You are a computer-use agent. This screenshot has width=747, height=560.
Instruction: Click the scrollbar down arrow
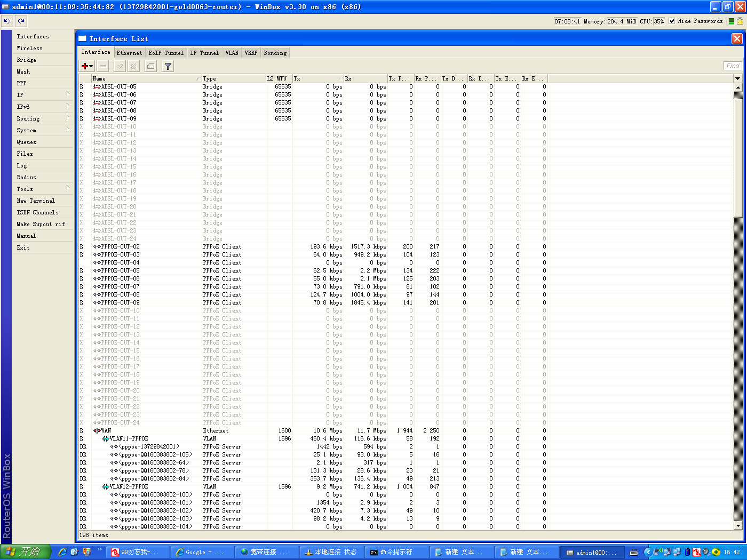pyautogui.click(x=738, y=526)
